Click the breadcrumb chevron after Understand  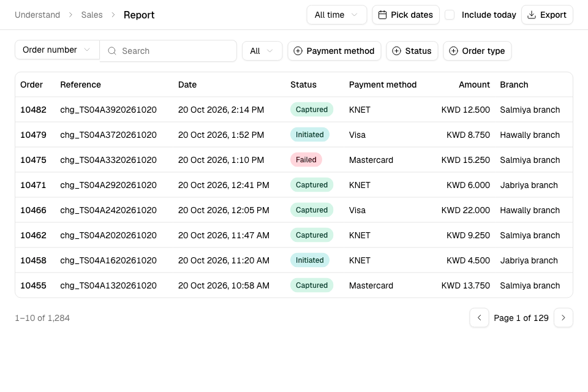click(70, 15)
